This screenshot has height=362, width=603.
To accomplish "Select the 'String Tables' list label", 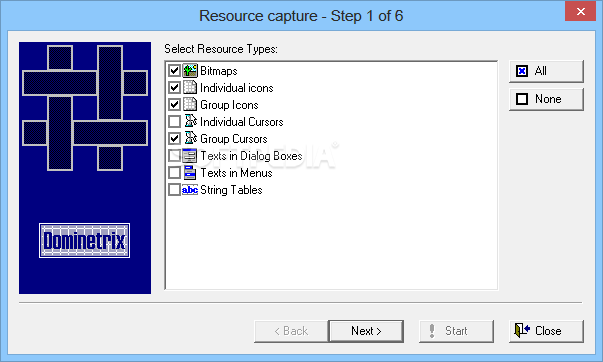I will click(x=231, y=190).
